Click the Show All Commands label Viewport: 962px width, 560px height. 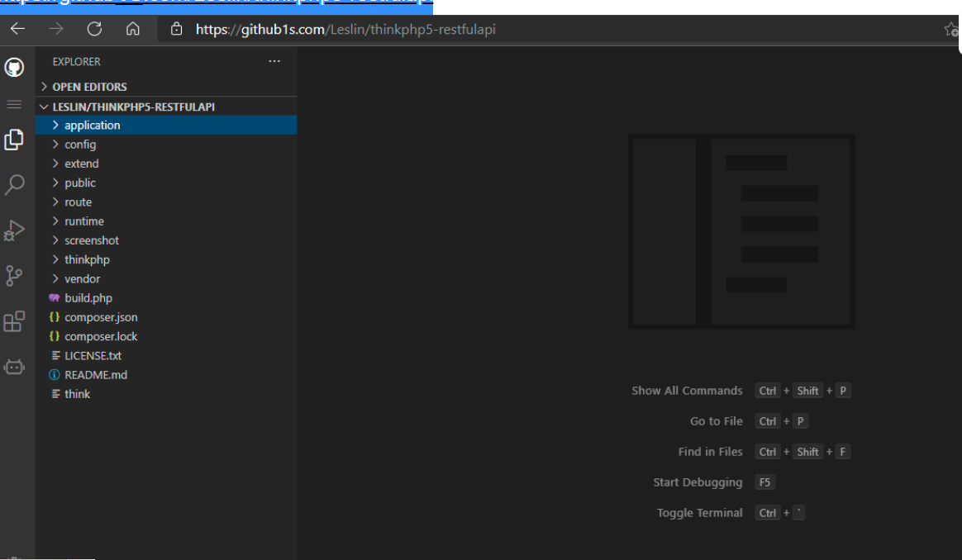687,391
